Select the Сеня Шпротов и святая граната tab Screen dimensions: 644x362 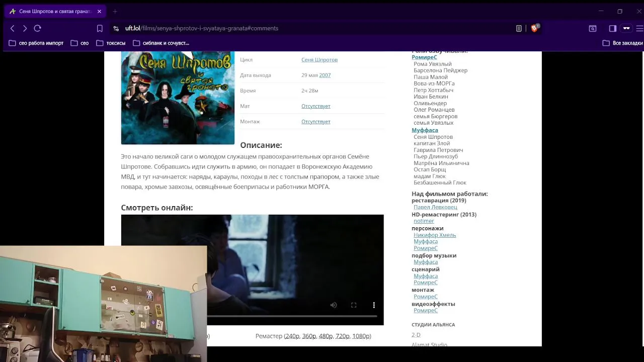(55, 12)
